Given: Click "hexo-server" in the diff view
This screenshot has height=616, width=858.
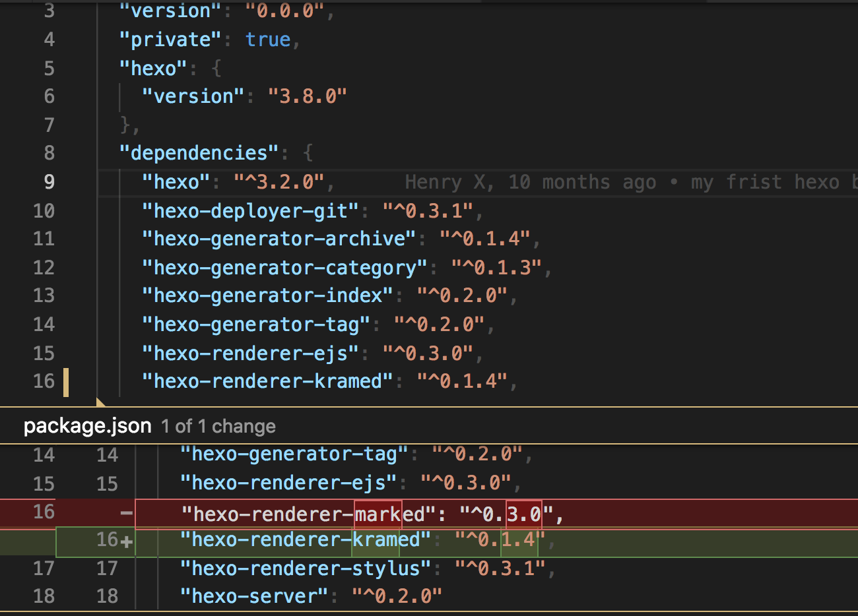Looking at the screenshot, I should click(x=254, y=596).
